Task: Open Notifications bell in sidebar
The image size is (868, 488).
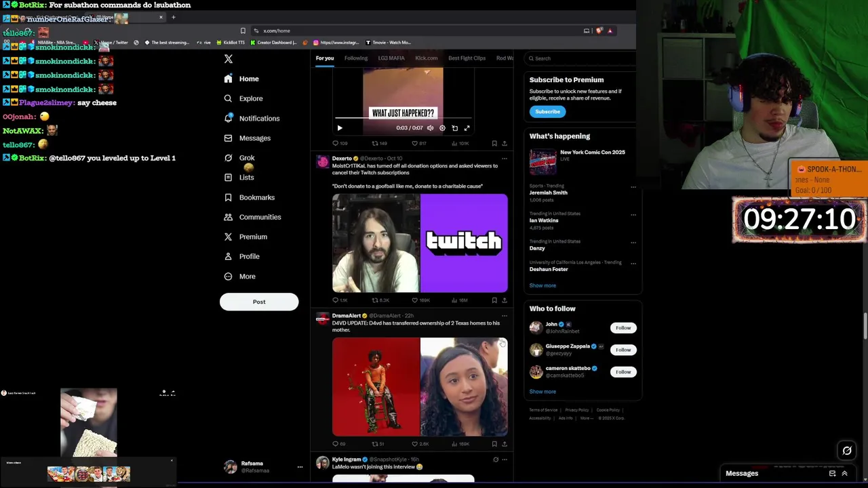Action: coord(229,118)
